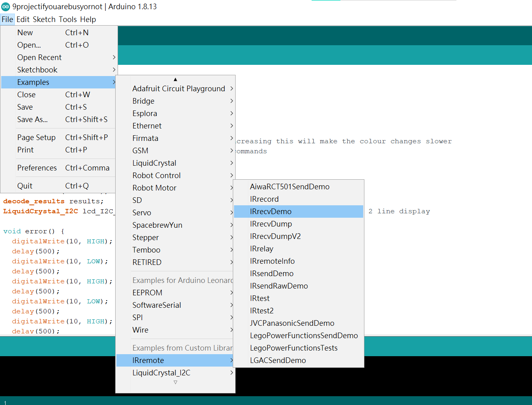Choose Save in the File menu

click(59, 107)
